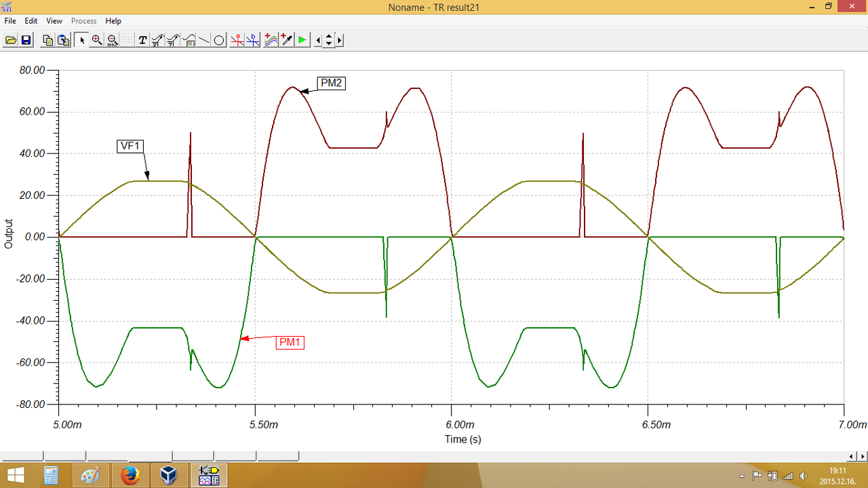This screenshot has height=488, width=868.
Task: Open Firefox from the taskbar
Action: 130,475
